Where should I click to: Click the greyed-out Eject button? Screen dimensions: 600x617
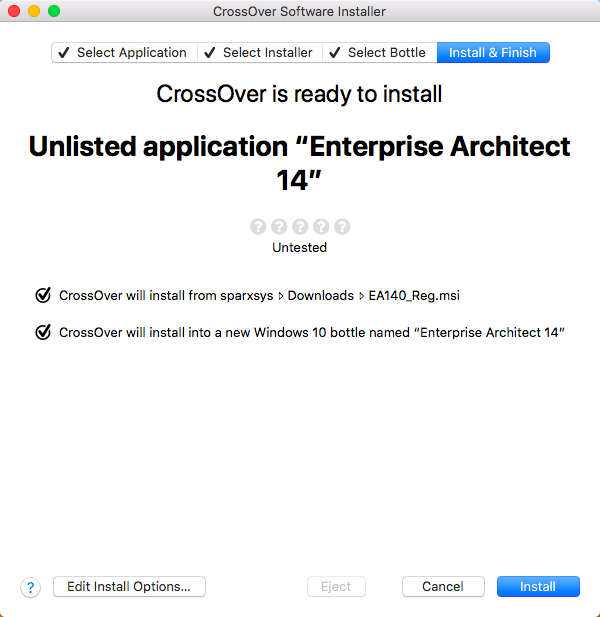click(x=336, y=587)
